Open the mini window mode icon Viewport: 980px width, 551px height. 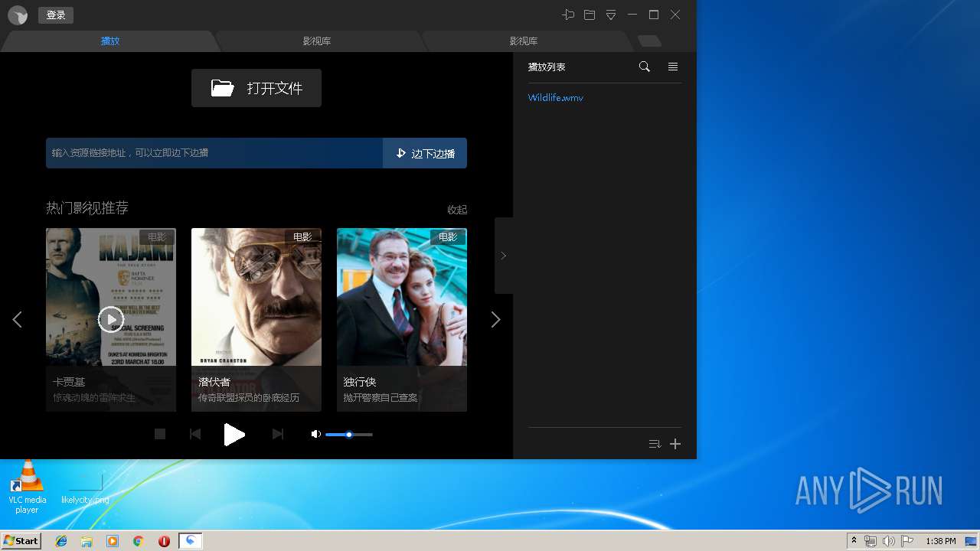[590, 15]
